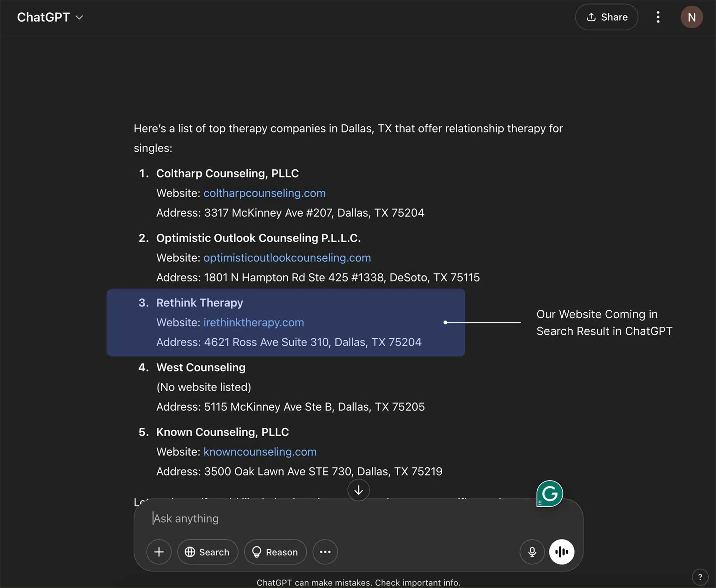The height and width of the screenshot is (588, 716).
Task: Visit optimisticoutlookcounseling.com link
Action: (287, 258)
